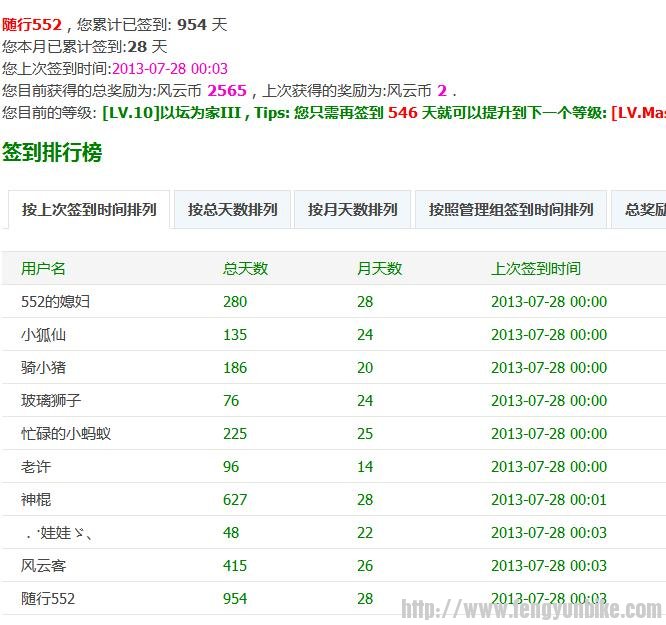Image resolution: width=666 pixels, height=625 pixels.
Task: Select the 按月天数排列 tab
Action: [352, 210]
